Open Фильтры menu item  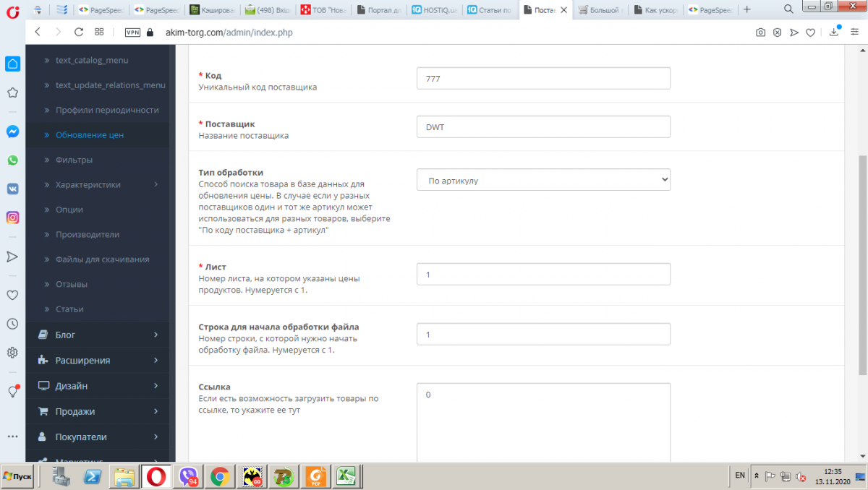74,160
